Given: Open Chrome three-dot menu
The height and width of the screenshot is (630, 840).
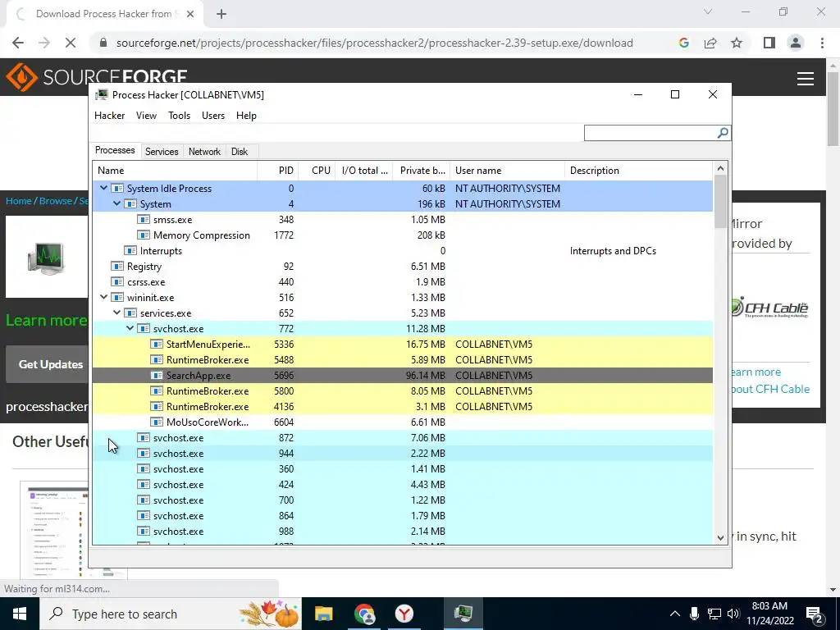Looking at the screenshot, I should coord(822,43).
